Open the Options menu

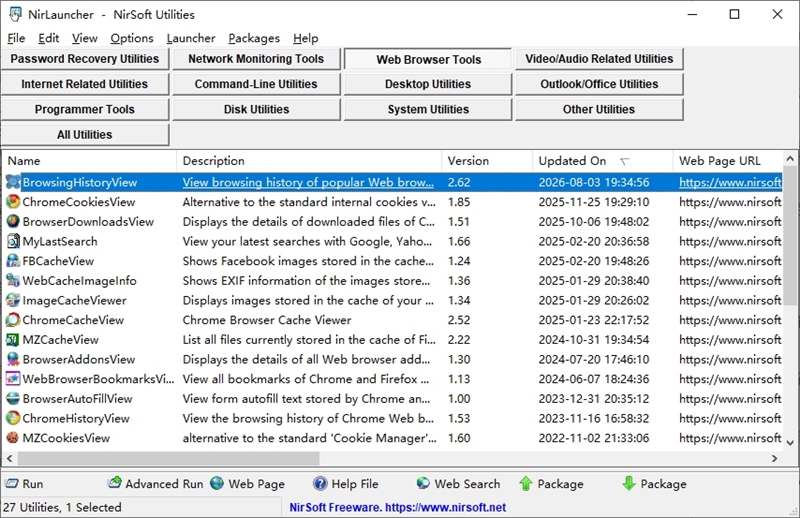pyautogui.click(x=132, y=38)
